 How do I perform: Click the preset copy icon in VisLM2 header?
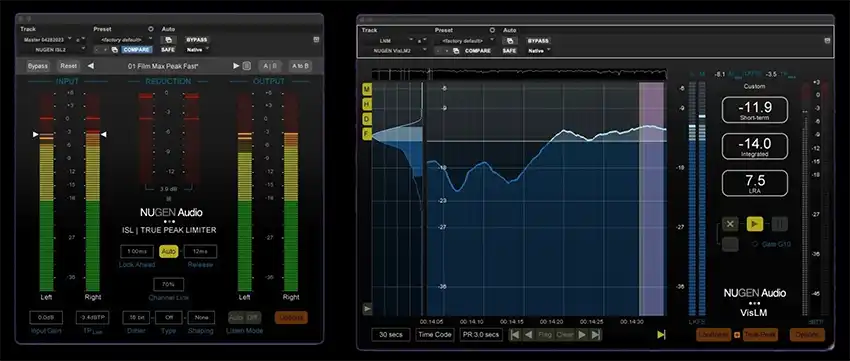click(x=456, y=50)
